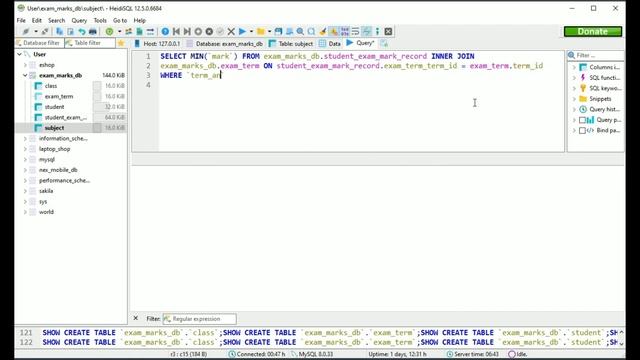
Task: Click the Undo arrow icon
Action: tap(82, 31)
